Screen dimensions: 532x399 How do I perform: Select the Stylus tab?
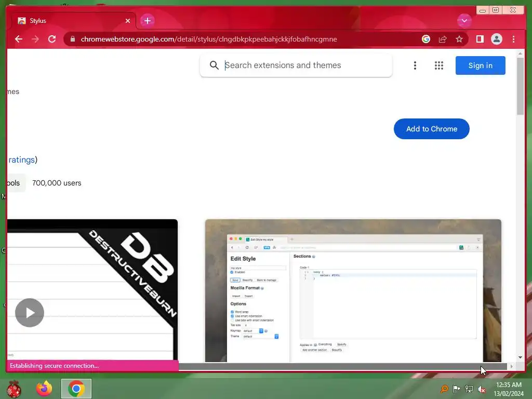(x=74, y=21)
